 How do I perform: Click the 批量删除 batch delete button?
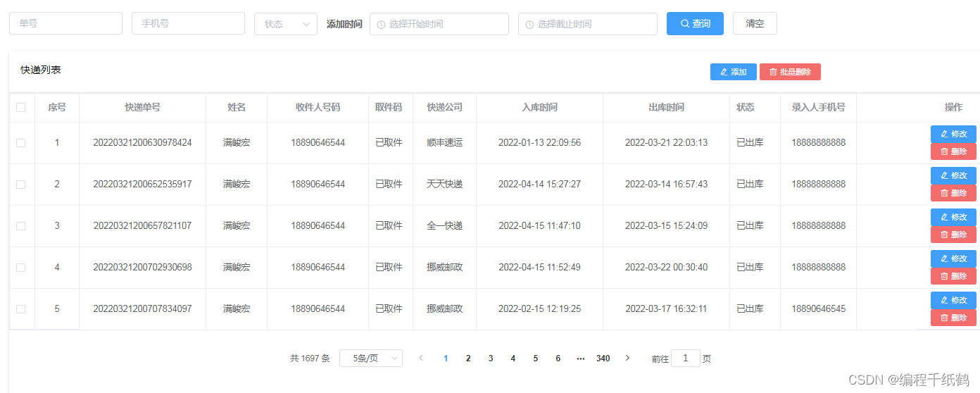pyautogui.click(x=790, y=72)
